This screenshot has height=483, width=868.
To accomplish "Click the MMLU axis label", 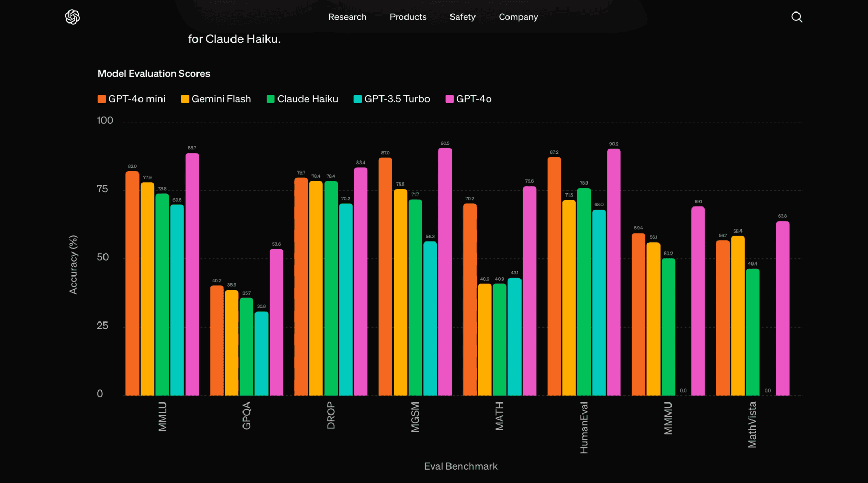I will click(x=163, y=417).
